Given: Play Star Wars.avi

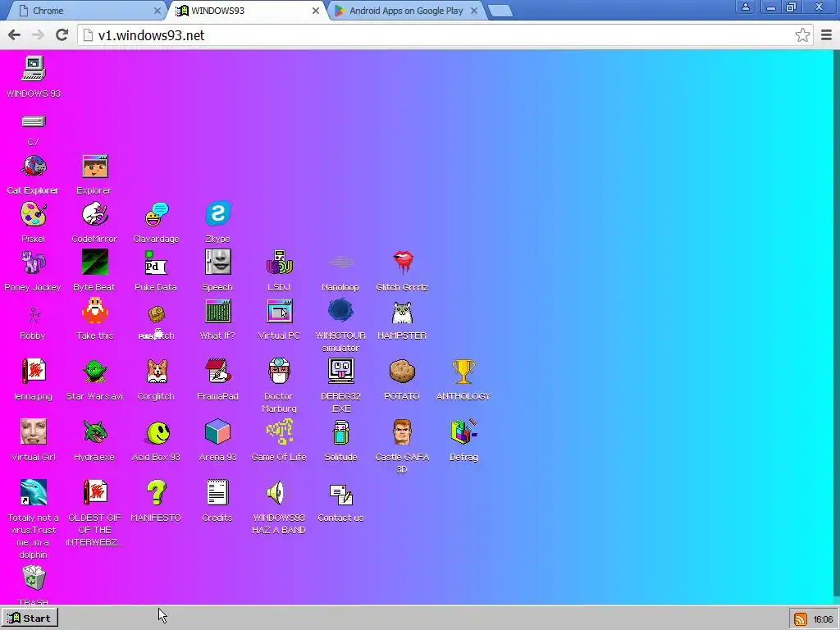Looking at the screenshot, I should [95, 372].
